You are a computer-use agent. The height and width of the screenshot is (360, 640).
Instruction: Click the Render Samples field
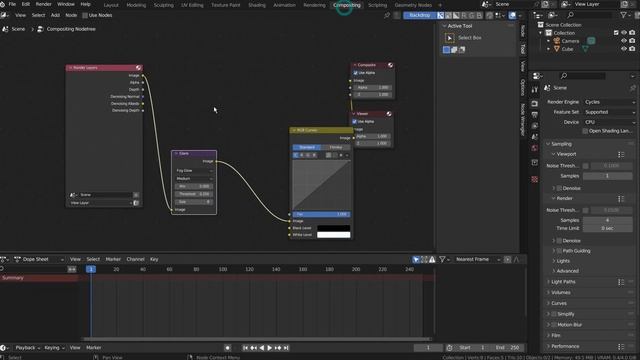607,220
